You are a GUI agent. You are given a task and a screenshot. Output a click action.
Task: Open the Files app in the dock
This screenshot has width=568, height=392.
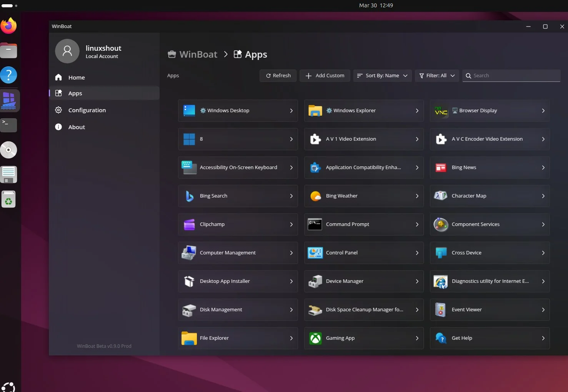pos(9,51)
